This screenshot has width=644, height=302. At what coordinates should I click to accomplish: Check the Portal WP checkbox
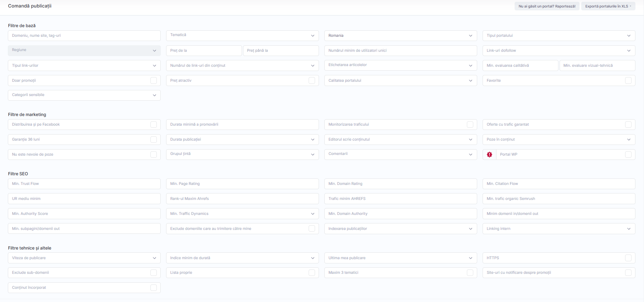[628, 155]
